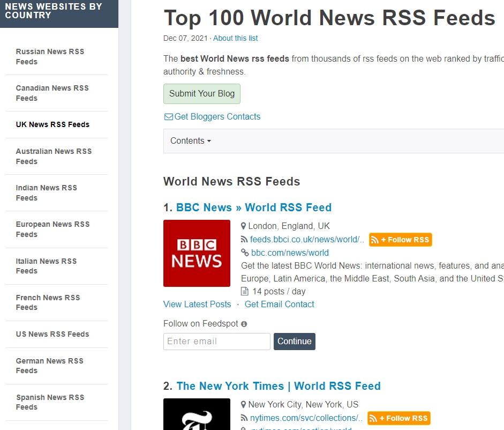Click the chain link icon before bbc.com/news/world
Screen dimensions: 504x430
point(245,253)
